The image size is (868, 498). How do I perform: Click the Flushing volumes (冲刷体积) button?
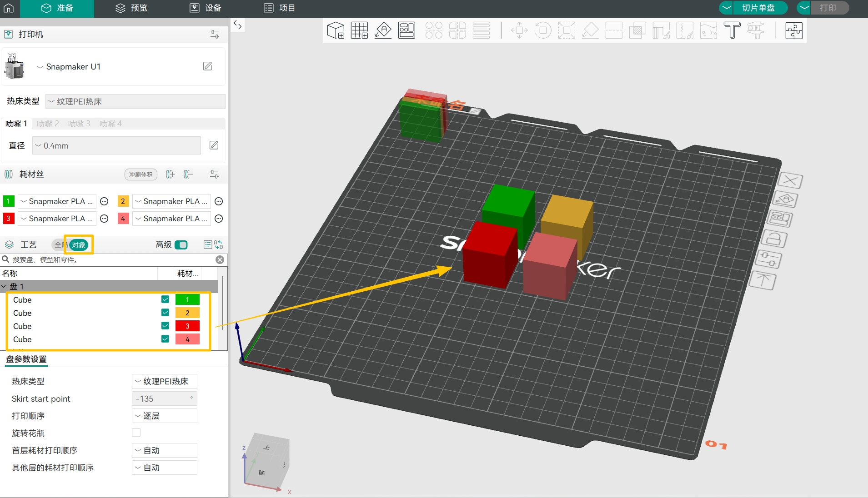[141, 174]
